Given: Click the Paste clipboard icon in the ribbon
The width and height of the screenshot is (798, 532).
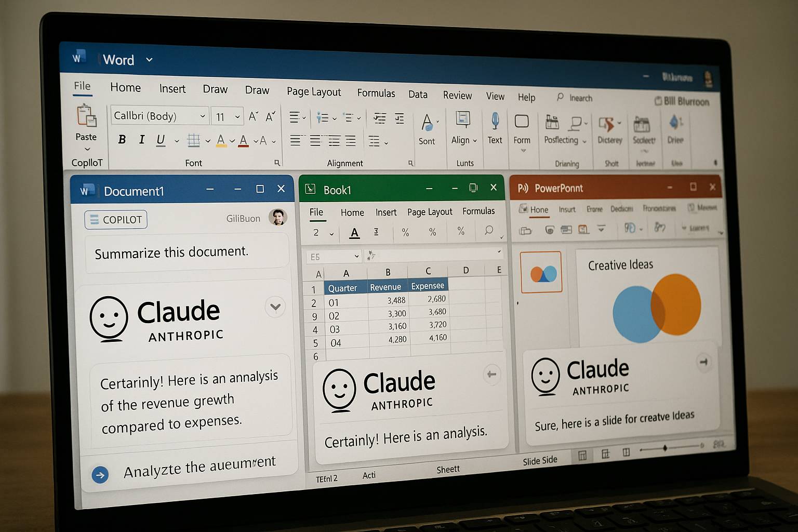Looking at the screenshot, I should coord(87,115).
